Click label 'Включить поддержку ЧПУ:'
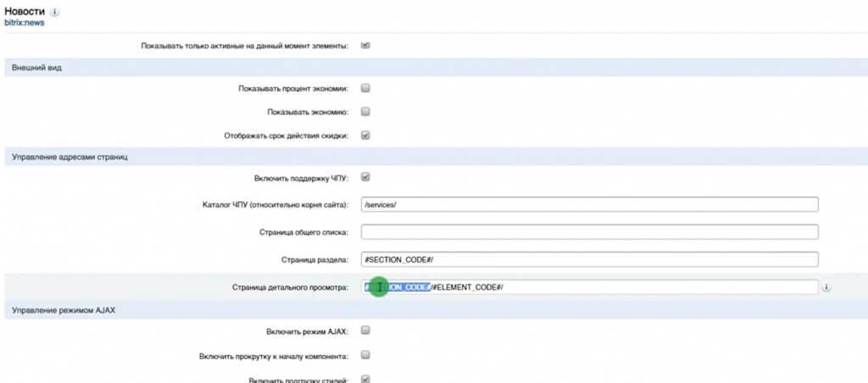This screenshot has width=868, height=383. click(301, 178)
